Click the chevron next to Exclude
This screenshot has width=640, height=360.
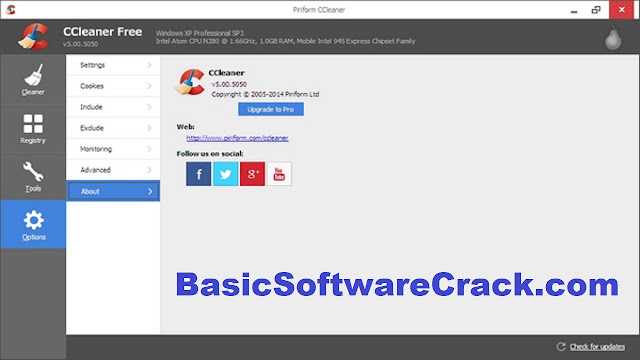coord(149,128)
